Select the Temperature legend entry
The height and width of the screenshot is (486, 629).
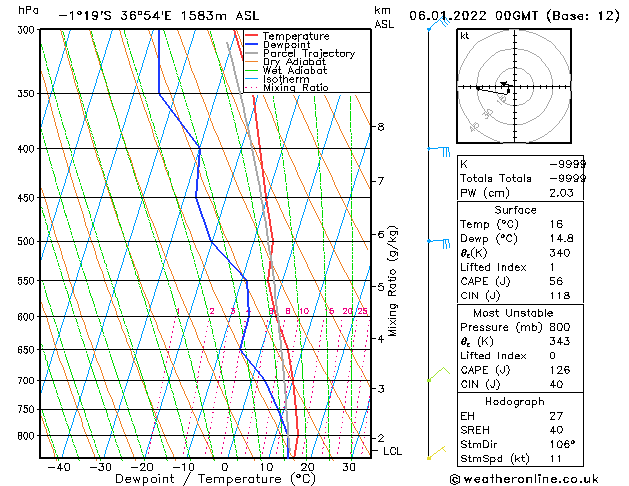[295, 36]
